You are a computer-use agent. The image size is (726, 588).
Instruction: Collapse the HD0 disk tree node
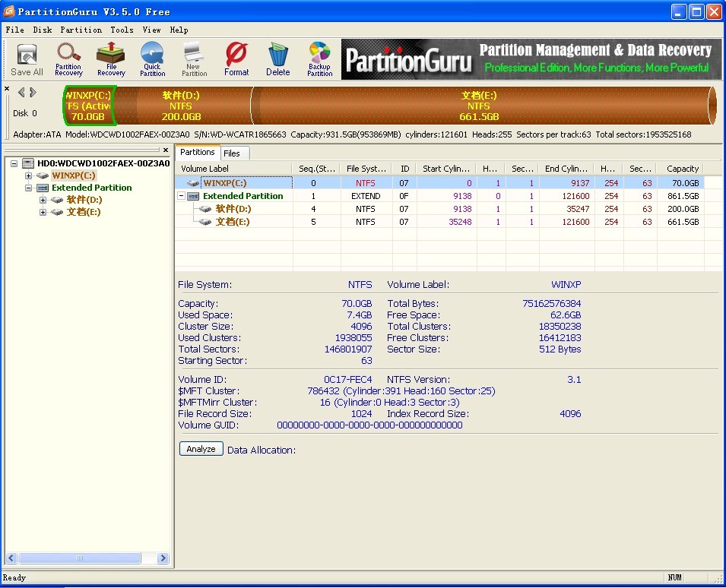(14, 163)
